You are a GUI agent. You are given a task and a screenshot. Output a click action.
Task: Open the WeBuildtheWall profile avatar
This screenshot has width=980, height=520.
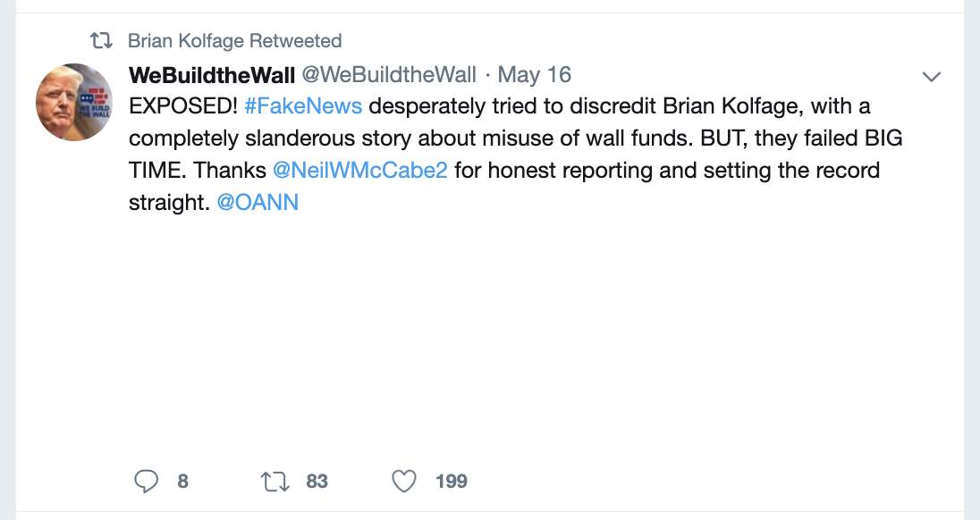[x=74, y=102]
